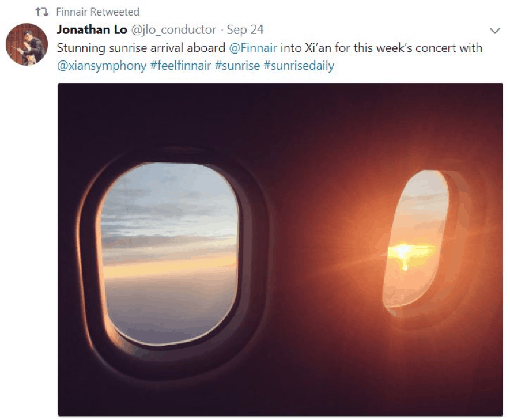The image size is (510, 420).
Task: Open the attached airplane window photo
Action: (280, 249)
